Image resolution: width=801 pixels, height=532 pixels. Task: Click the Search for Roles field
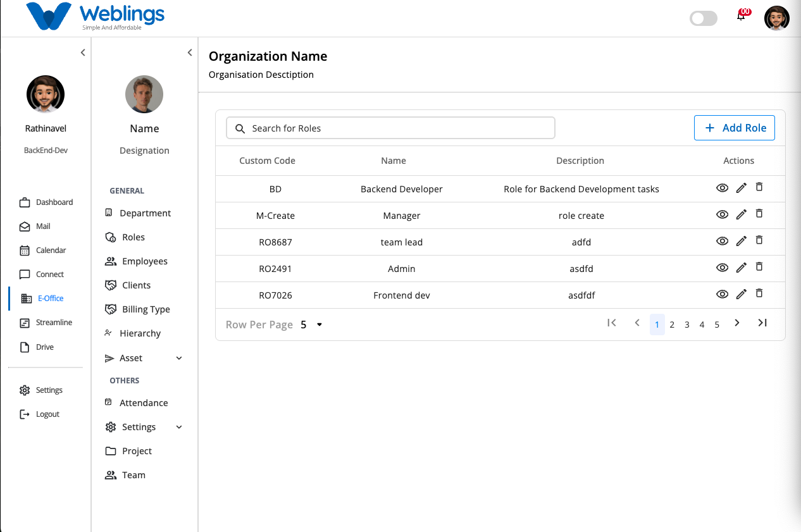click(x=390, y=128)
